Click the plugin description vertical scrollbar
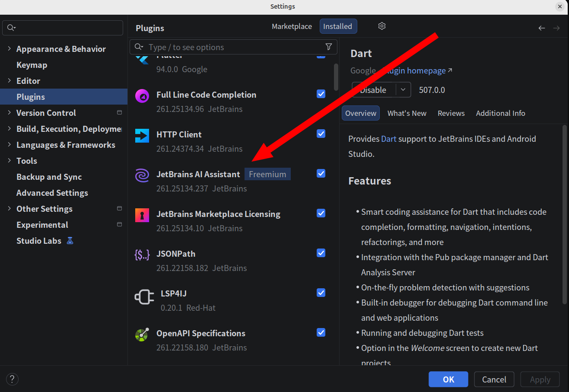The image size is (569, 392). click(x=564, y=215)
